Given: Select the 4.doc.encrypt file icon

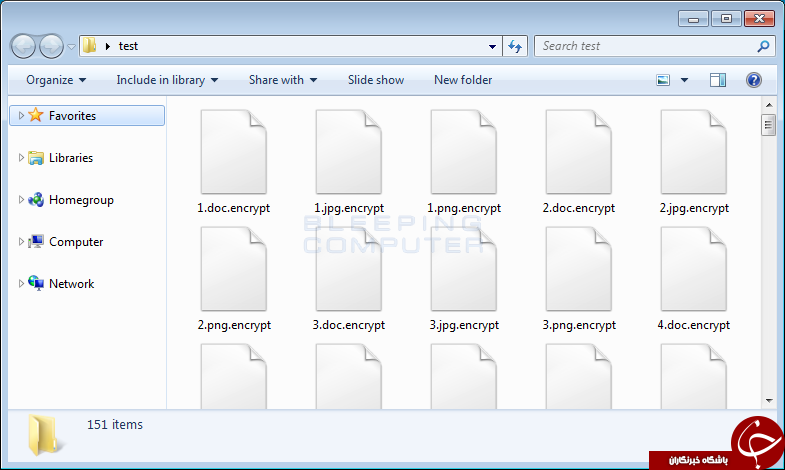Looking at the screenshot, I should tap(694, 269).
